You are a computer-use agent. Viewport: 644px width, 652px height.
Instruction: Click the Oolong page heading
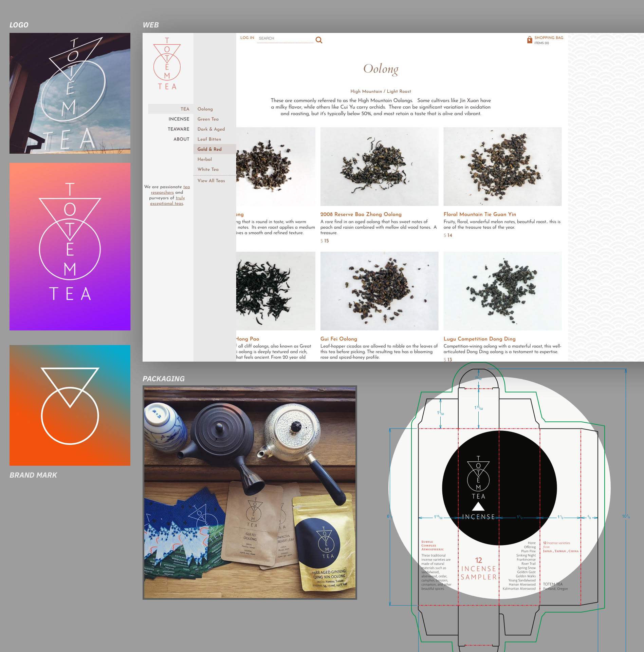click(381, 69)
